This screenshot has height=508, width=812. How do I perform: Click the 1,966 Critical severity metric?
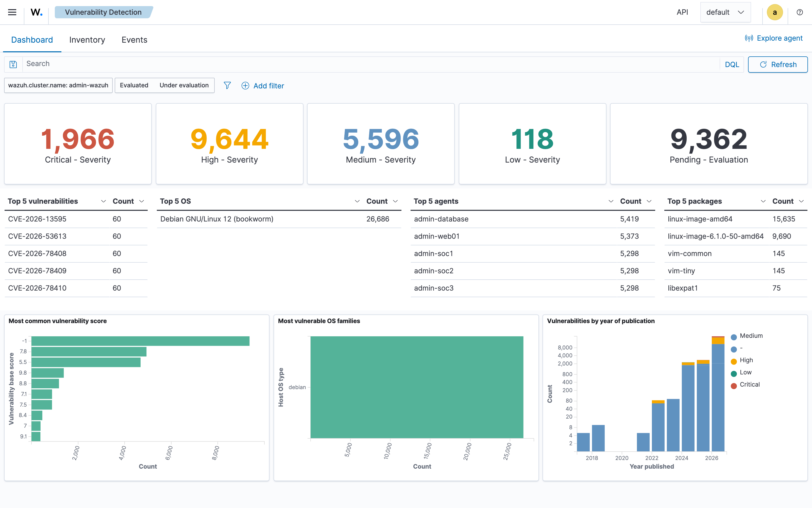[78, 139]
